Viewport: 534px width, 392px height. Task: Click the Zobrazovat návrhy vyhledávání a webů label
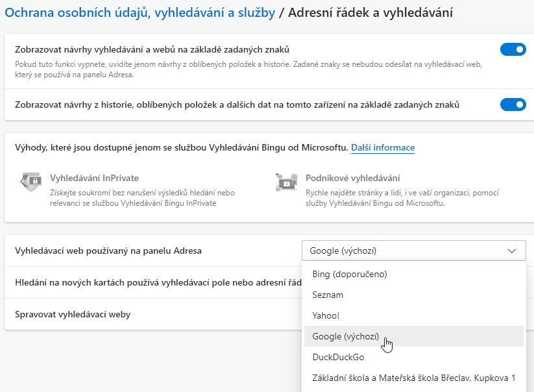click(x=152, y=50)
